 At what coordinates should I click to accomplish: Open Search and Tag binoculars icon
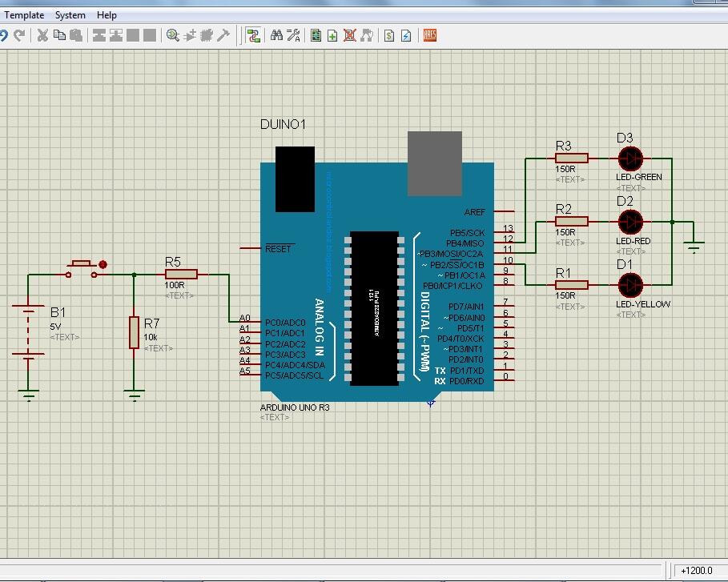[x=277, y=35]
